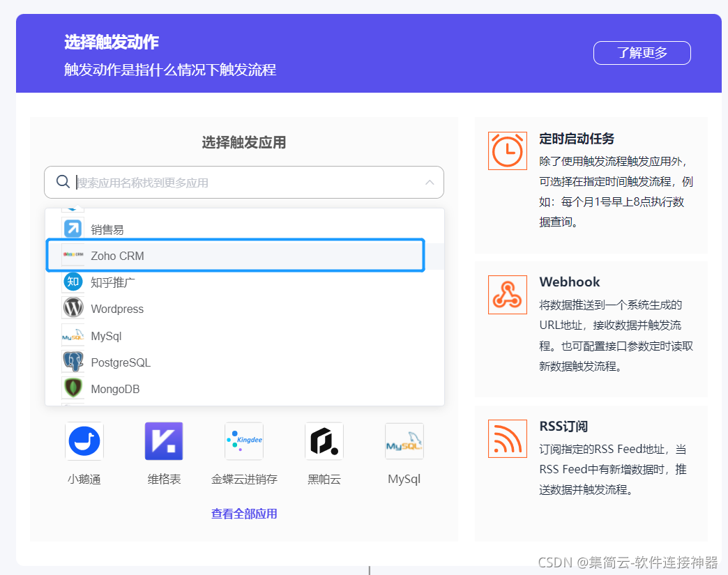The height and width of the screenshot is (575, 728).
Task: Open the 黑帕云 app tile icon
Action: point(324,441)
